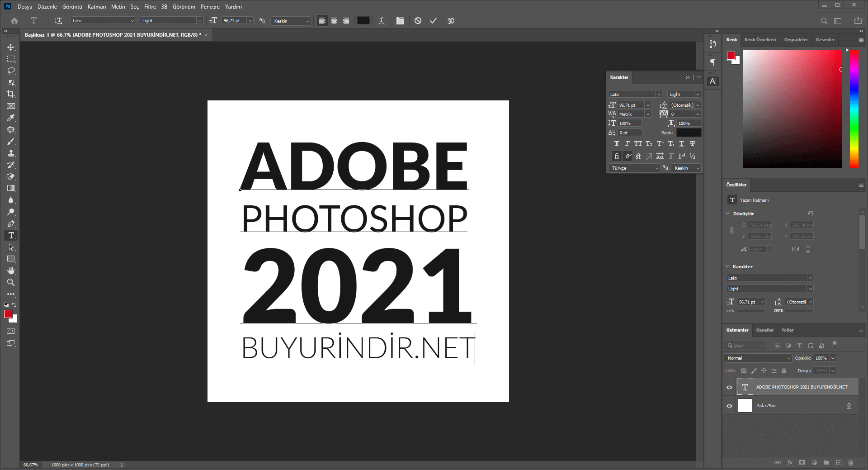Image resolution: width=868 pixels, height=470 pixels.
Task: Select the Eyedropper tool
Action: point(11,118)
